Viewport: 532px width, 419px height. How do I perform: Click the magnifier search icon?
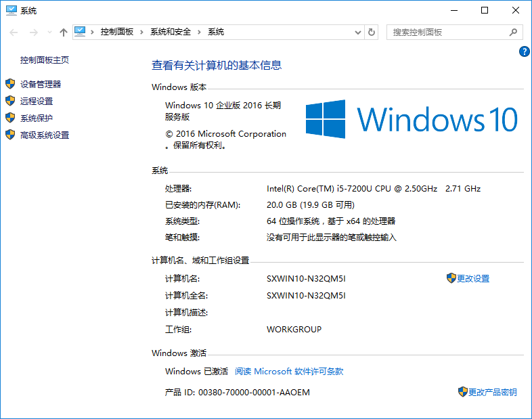point(513,32)
